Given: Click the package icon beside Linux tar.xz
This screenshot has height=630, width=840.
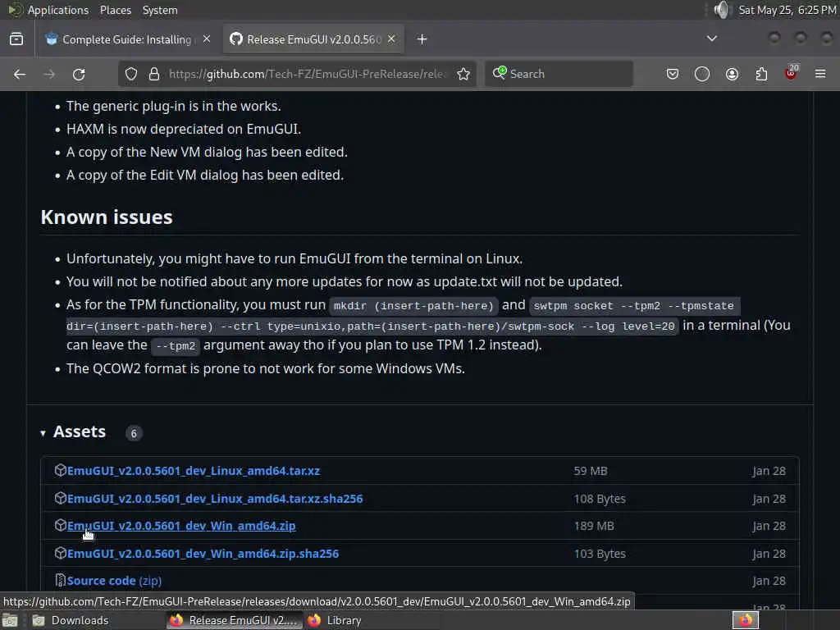Looking at the screenshot, I should coord(60,470).
